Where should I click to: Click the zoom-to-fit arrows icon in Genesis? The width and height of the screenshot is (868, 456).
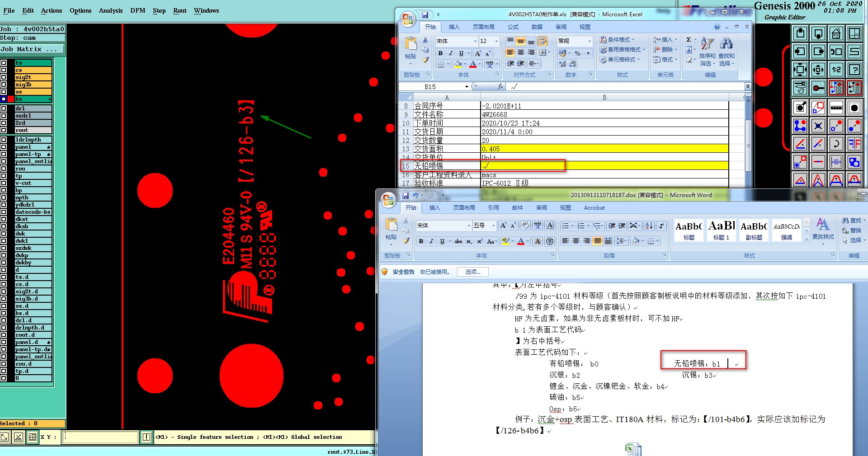(x=800, y=70)
